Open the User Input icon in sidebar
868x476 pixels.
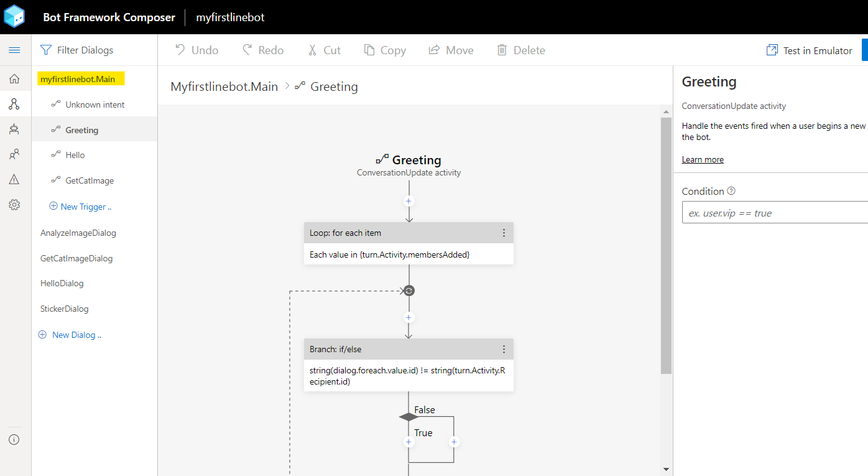pos(14,154)
